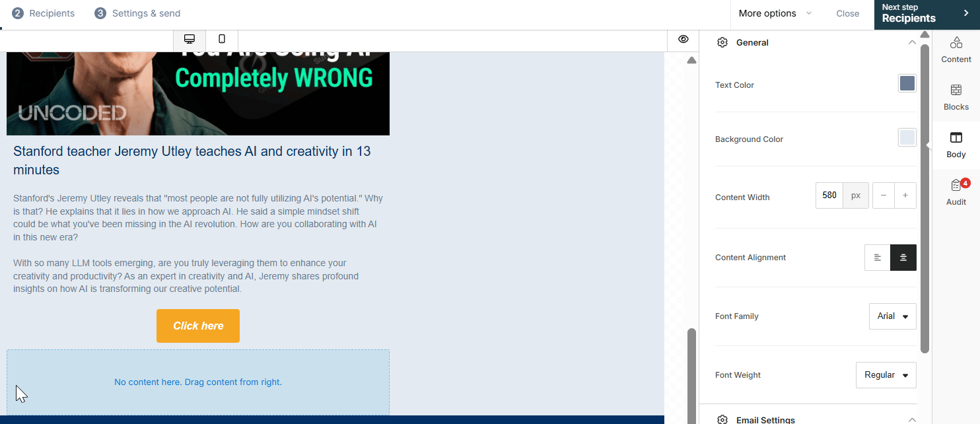
Task: Click the empty 'No content here' drop zone
Action: pos(198,382)
